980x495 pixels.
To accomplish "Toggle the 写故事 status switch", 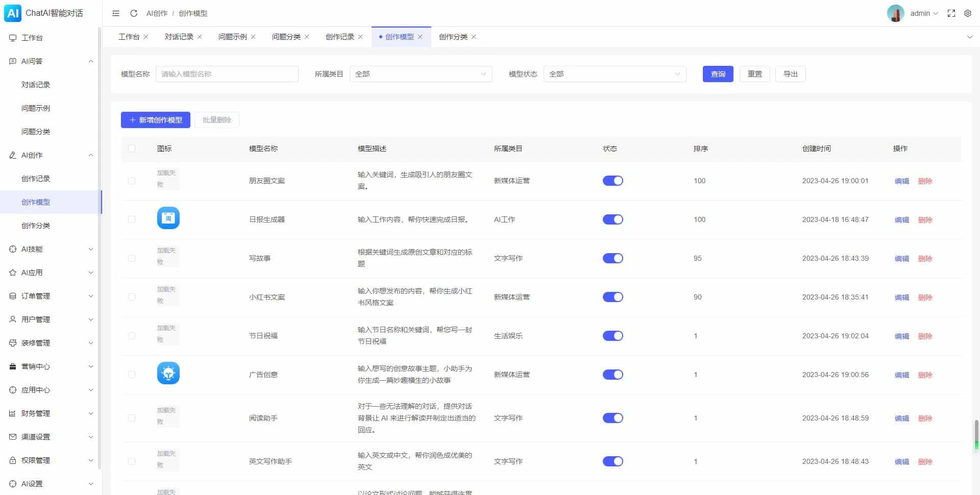I will 612,258.
